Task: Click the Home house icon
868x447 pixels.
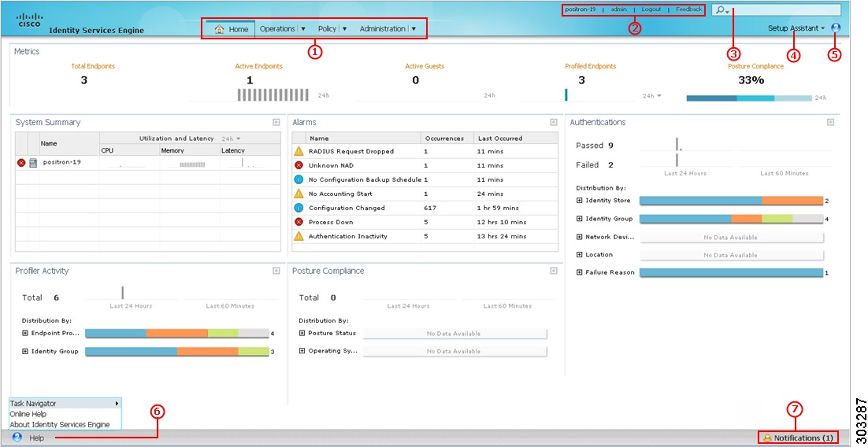Action: click(x=219, y=29)
